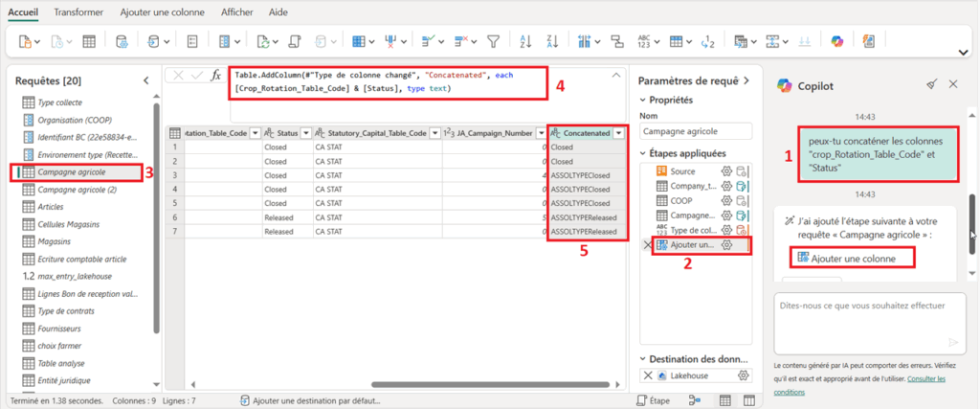Image resolution: width=980 pixels, height=409 pixels.
Task: Delete the Ajouter une colonne applied step
Action: [x=648, y=245]
